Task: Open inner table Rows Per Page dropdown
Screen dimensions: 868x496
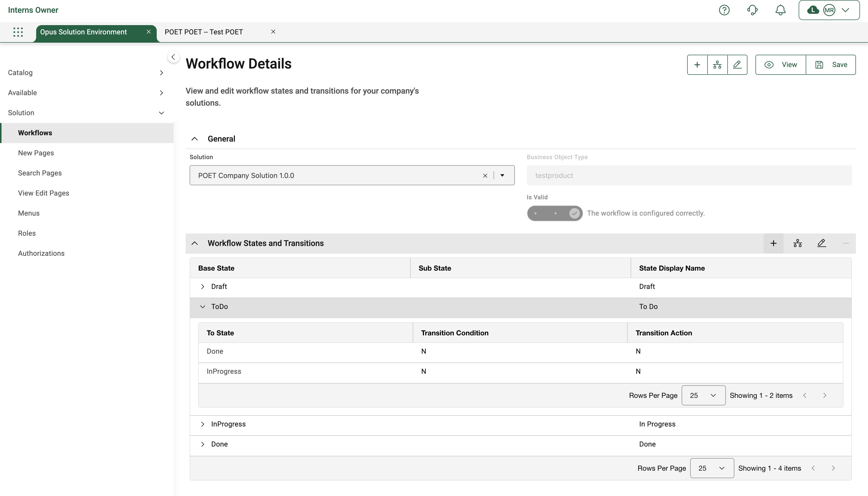Action: click(x=703, y=396)
